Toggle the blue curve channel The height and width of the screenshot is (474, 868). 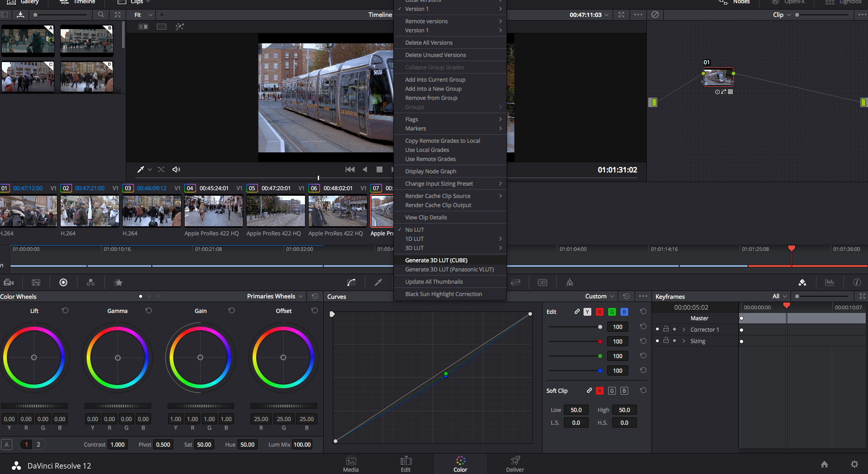click(x=624, y=312)
